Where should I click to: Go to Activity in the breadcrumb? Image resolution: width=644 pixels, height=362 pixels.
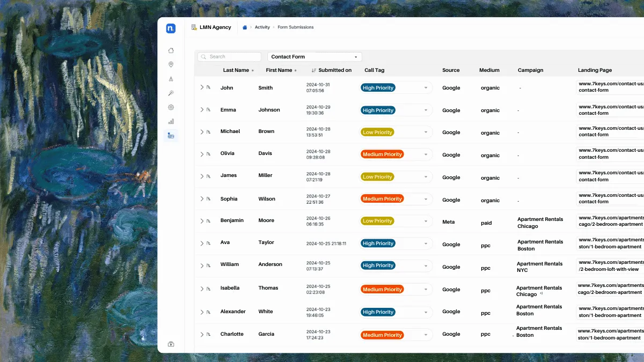pos(262,27)
